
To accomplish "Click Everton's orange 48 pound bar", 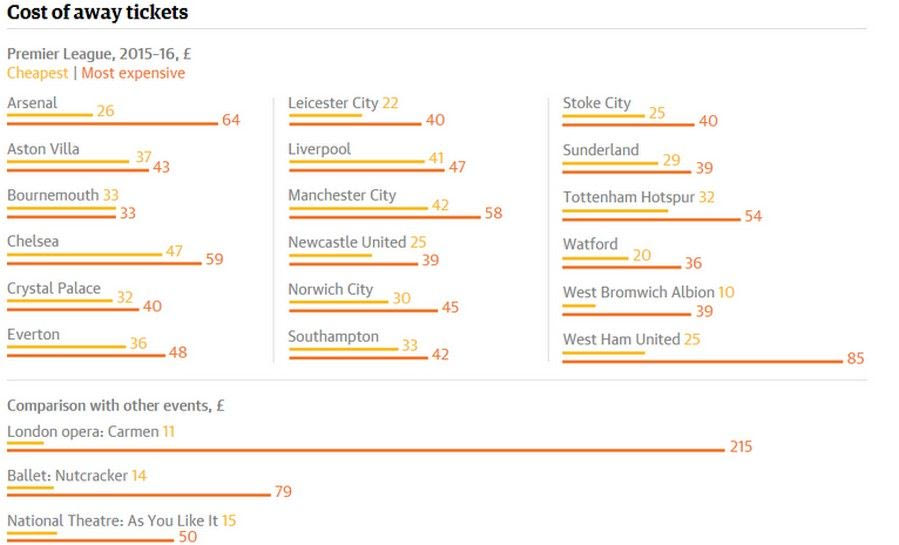I will [x=86, y=356].
